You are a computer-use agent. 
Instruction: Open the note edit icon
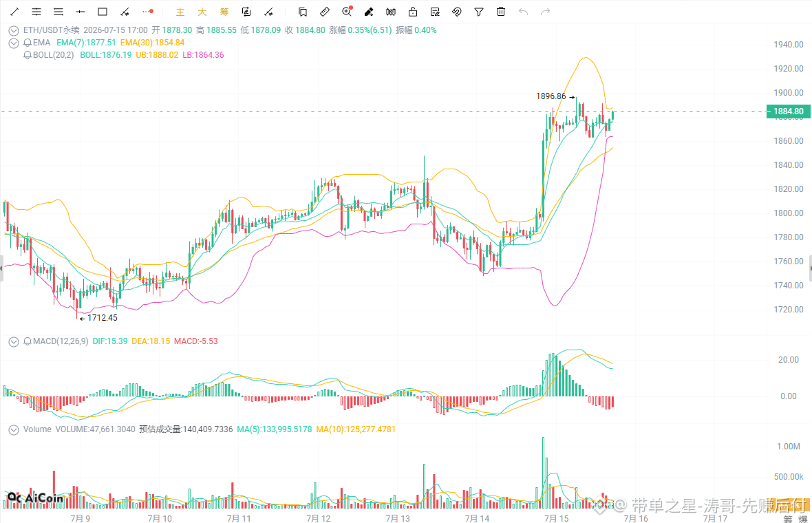tap(435, 12)
